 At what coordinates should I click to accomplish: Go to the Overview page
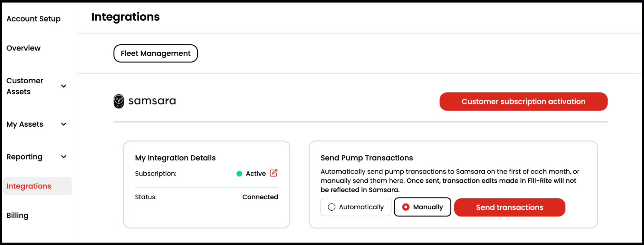pyautogui.click(x=24, y=48)
